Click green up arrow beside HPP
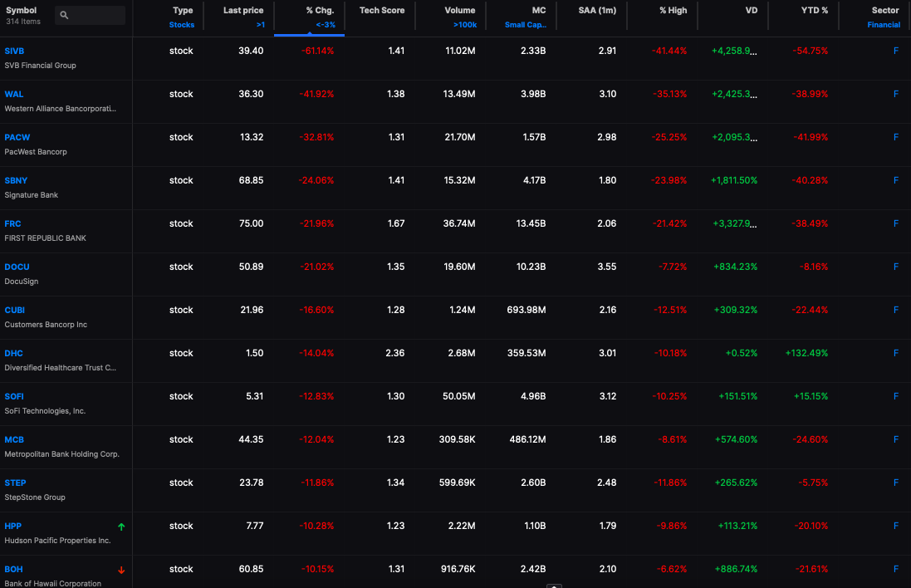This screenshot has width=911, height=588. (121, 527)
